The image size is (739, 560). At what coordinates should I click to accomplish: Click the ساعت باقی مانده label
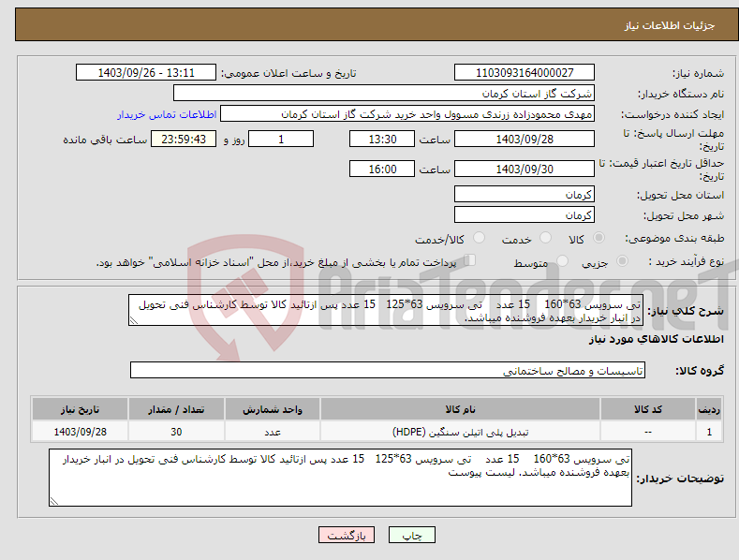[x=105, y=140]
